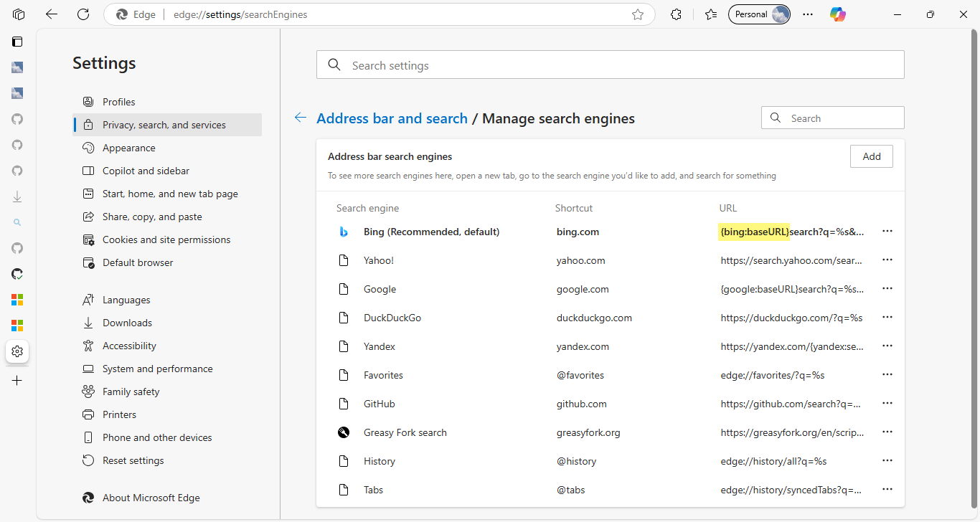This screenshot has width=980, height=522.
Task: Open the tab actions menu icon
Action: [19, 14]
